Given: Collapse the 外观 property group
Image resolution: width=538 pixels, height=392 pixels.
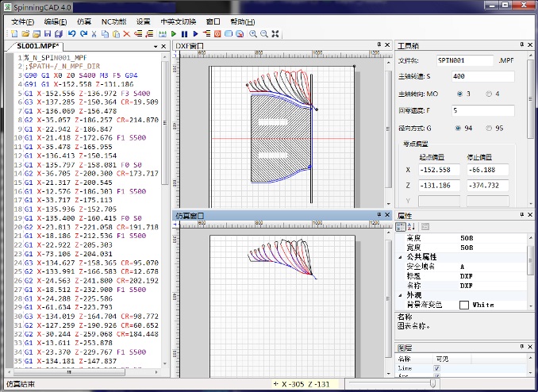Looking at the screenshot, I should (399, 295).
